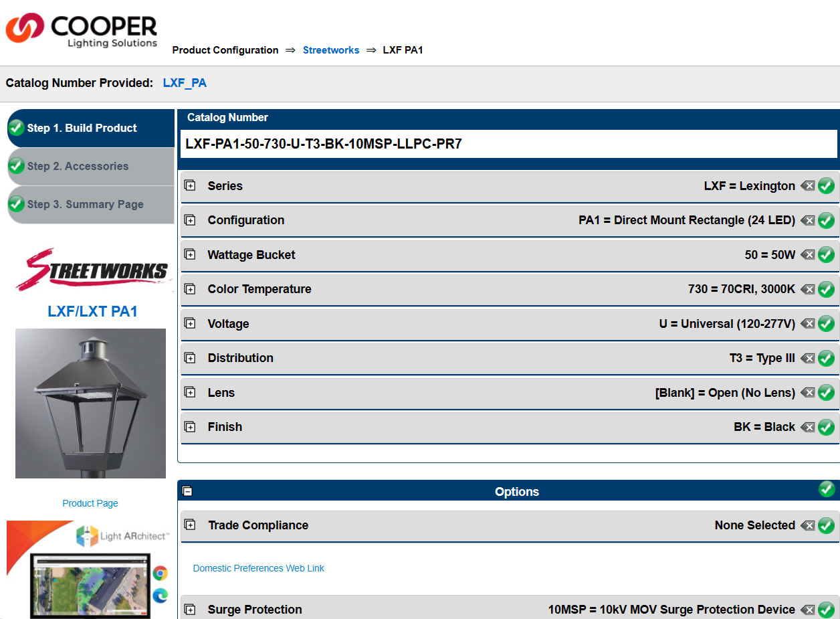Click the 'BK = Black' value
Screen dimensions: 840x619
pos(764,427)
